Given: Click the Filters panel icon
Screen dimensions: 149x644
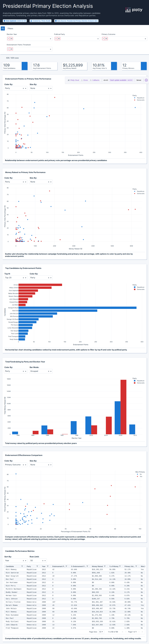Looking at the screenshot, I should click(3, 28).
